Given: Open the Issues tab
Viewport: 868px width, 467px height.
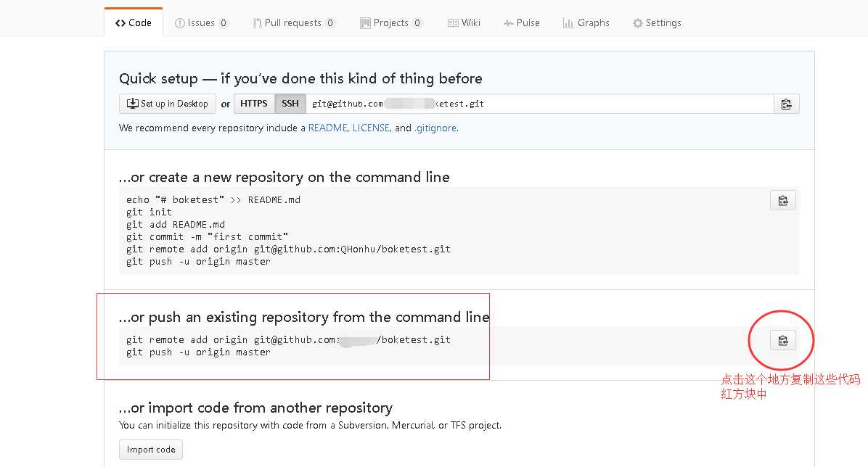Looking at the screenshot, I should point(201,22).
